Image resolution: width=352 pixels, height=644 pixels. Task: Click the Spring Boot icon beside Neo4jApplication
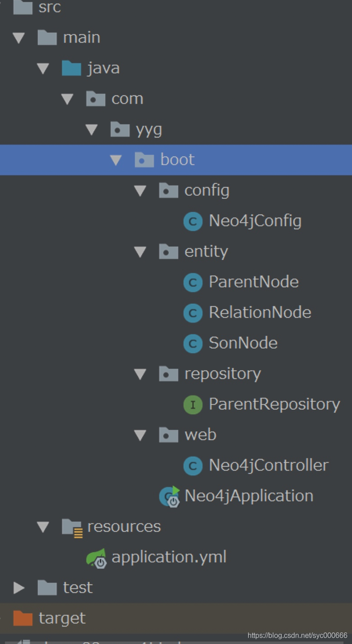[x=168, y=496]
